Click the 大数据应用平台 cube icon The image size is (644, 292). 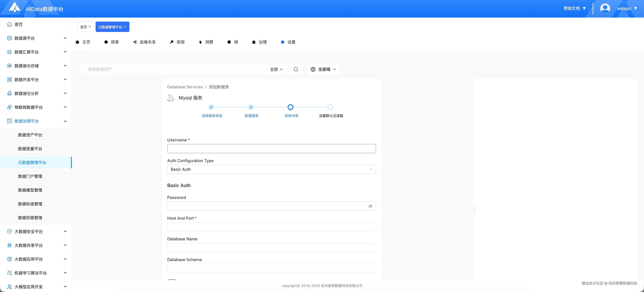point(9,259)
